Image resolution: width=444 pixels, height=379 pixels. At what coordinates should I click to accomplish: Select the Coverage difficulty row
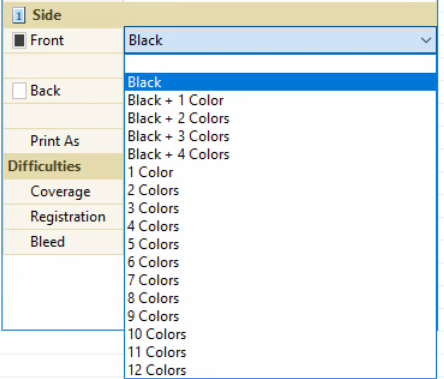(x=63, y=192)
